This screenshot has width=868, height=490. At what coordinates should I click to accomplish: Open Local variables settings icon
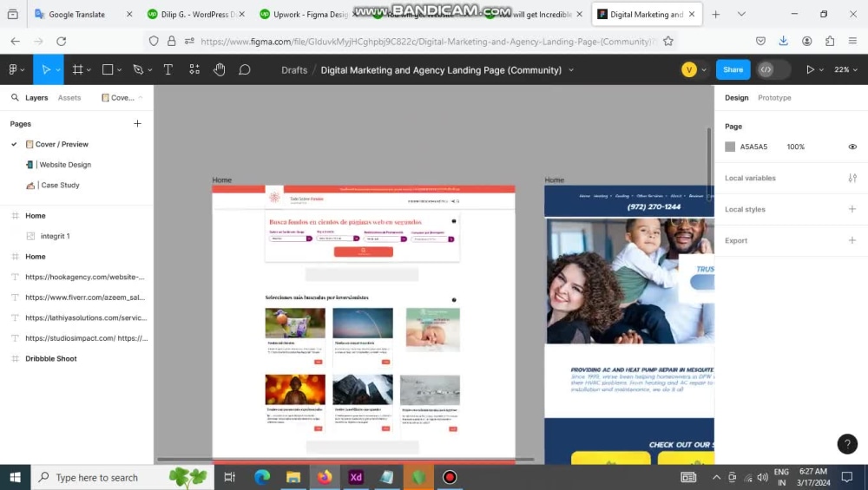(x=852, y=178)
